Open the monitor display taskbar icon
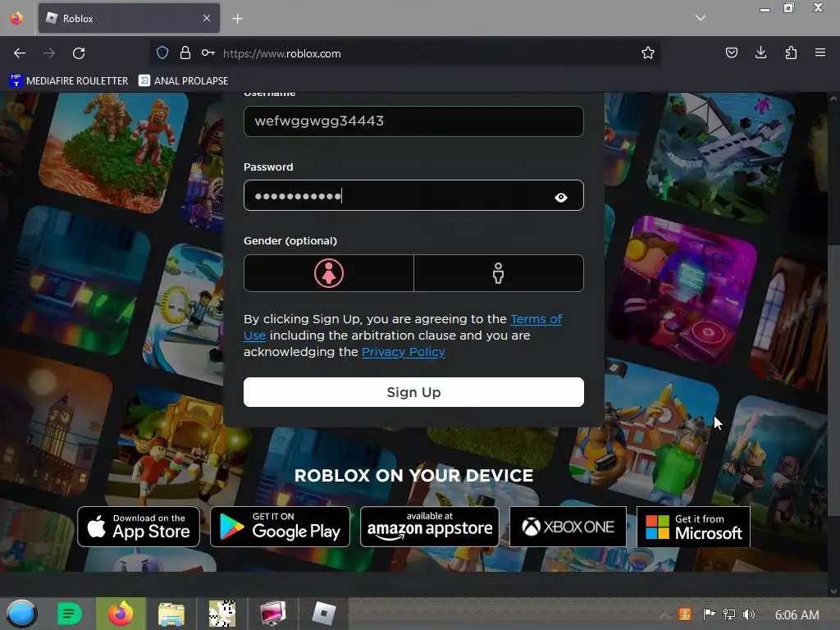Viewport: 840px width, 630px height. click(272, 614)
